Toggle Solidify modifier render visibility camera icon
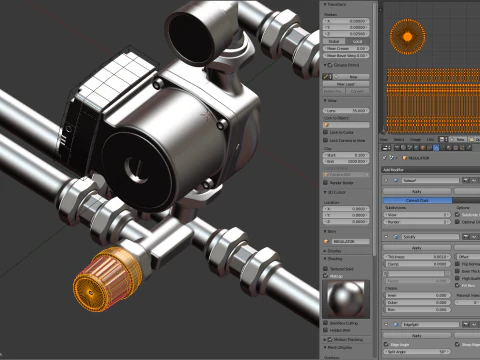Screen dimensions: 480x360 [466, 237]
